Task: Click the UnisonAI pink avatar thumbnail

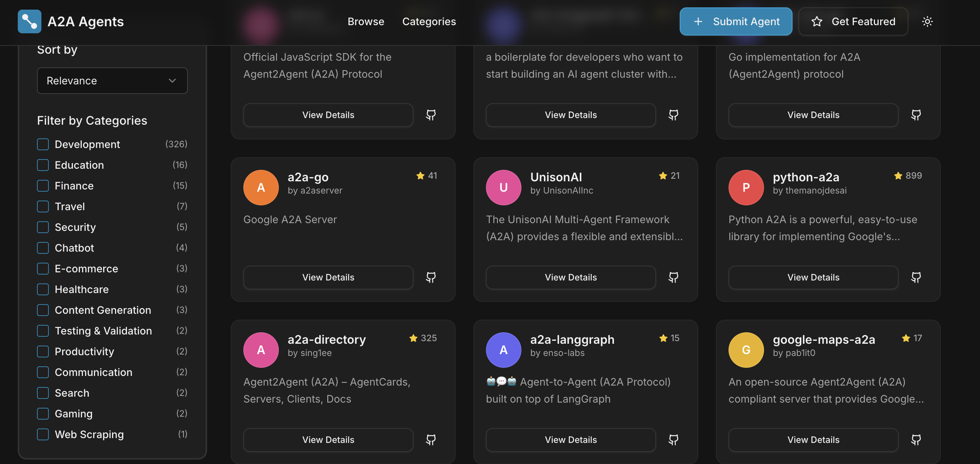Action: point(503,188)
